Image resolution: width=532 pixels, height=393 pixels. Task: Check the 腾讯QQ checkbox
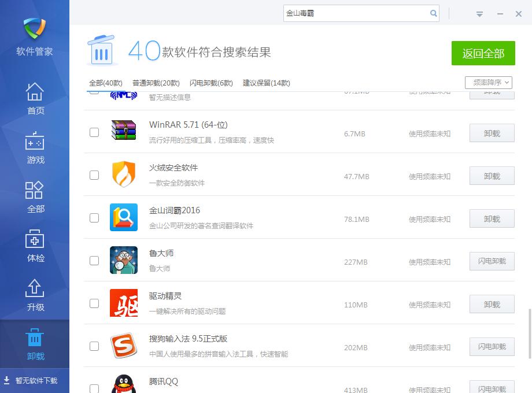pos(94,388)
